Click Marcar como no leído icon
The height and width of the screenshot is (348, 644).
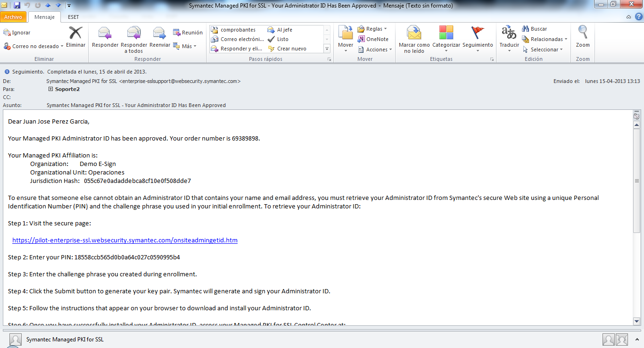pyautogui.click(x=414, y=34)
